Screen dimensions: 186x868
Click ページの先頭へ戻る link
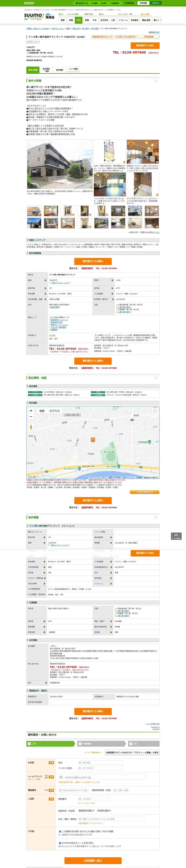(153, 724)
